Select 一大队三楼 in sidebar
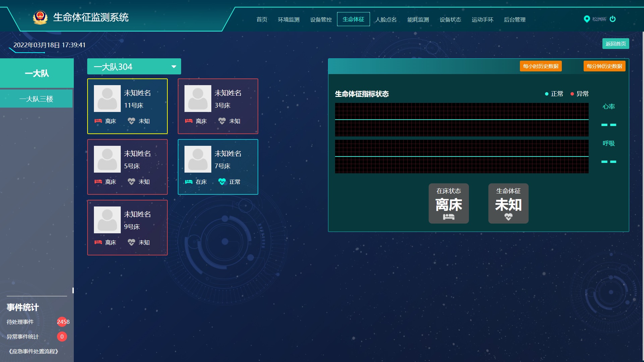 pyautogui.click(x=36, y=99)
